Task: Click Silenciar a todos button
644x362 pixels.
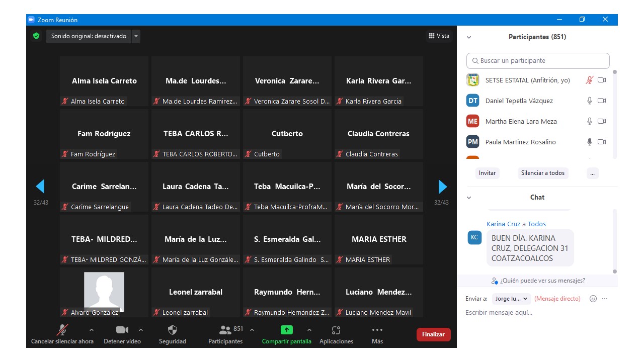Action: 543,173
